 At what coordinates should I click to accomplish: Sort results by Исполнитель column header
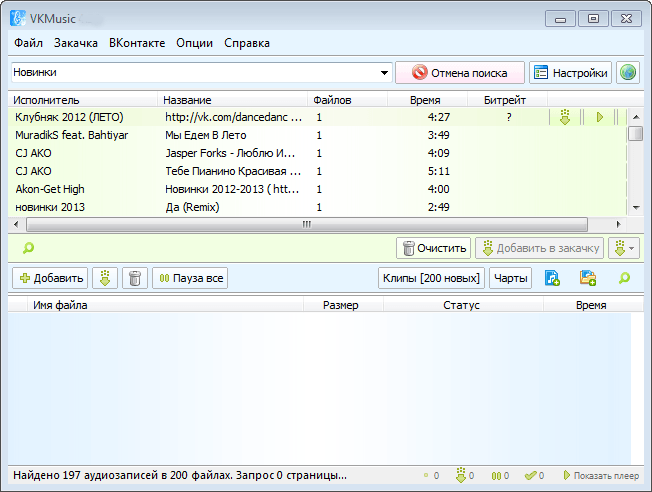(x=83, y=100)
